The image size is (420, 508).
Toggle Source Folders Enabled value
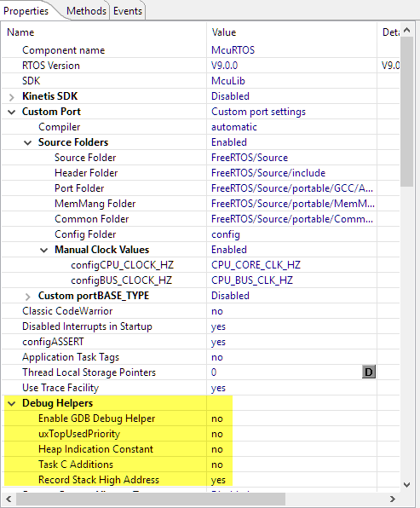[229, 142]
